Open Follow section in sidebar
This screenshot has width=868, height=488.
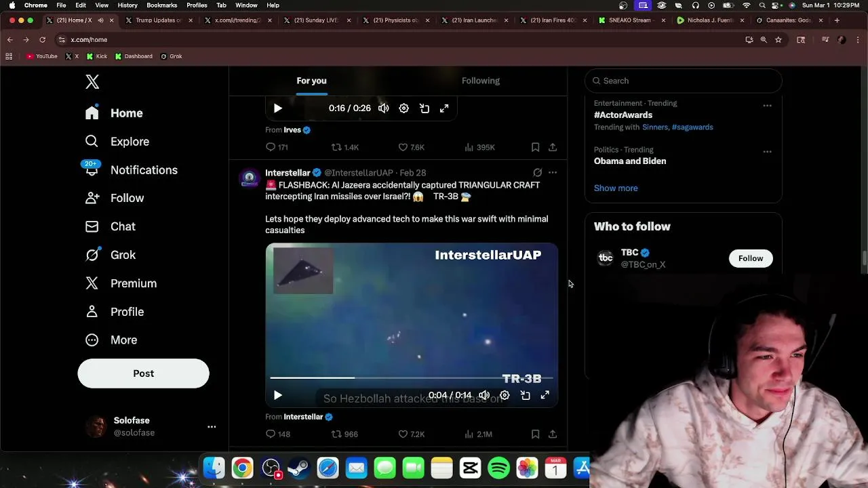coord(114,198)
